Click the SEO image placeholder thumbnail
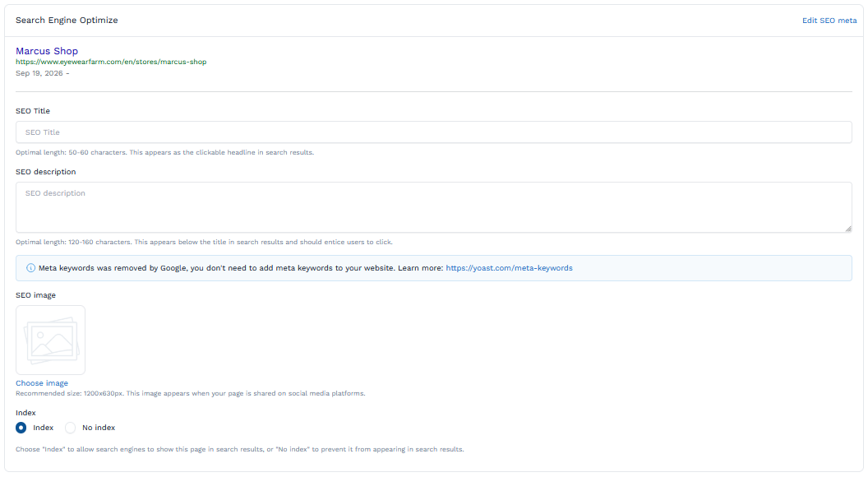 click(x=50, y=340)
